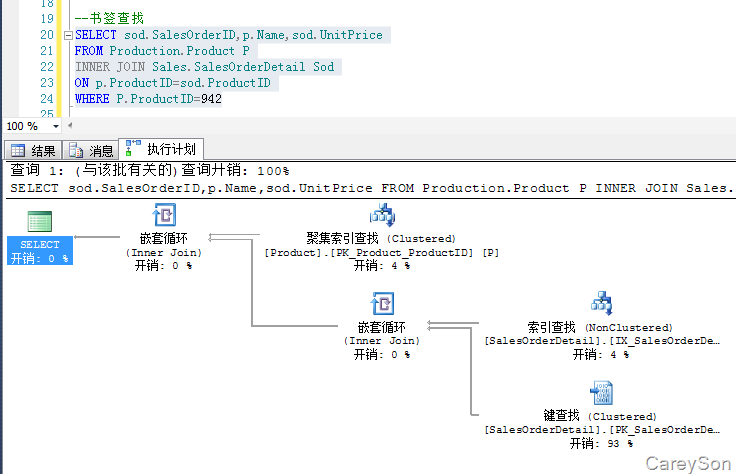Viewport: 736px width, 474px height.
Task: Click the editor horizontal scrollbar left arrow
Action: pos(71,127)
